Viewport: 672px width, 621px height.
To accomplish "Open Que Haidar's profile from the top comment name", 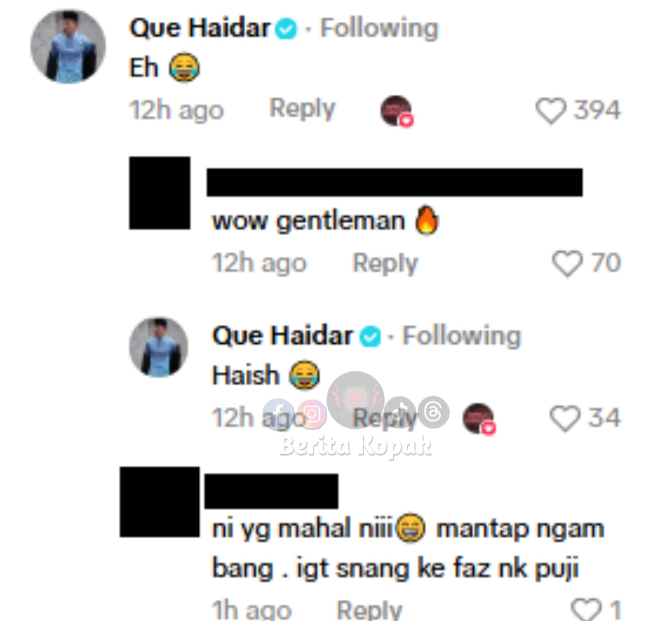I will pyautogui.click(x=200, y=28).
